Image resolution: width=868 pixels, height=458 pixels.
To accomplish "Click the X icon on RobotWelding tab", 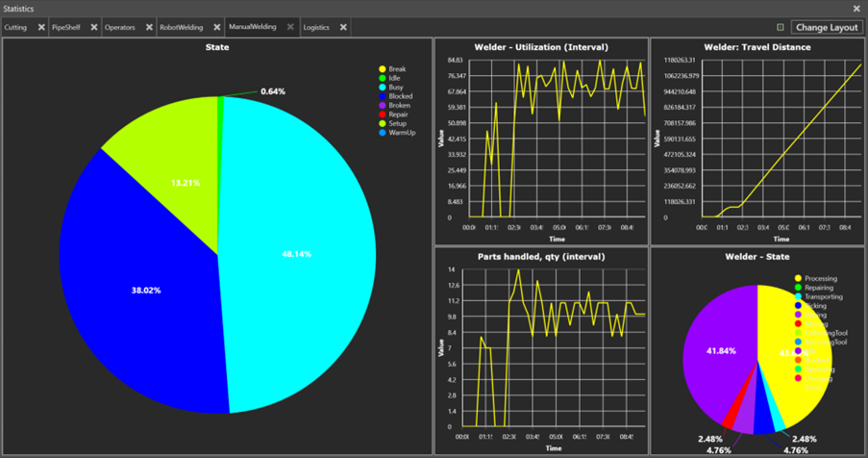I will [x=217, y=28].
